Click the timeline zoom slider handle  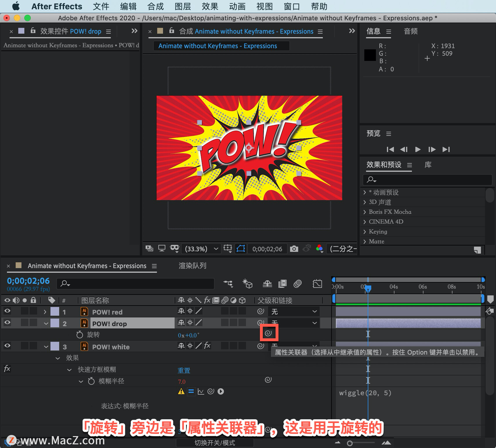tap(350, 443)
